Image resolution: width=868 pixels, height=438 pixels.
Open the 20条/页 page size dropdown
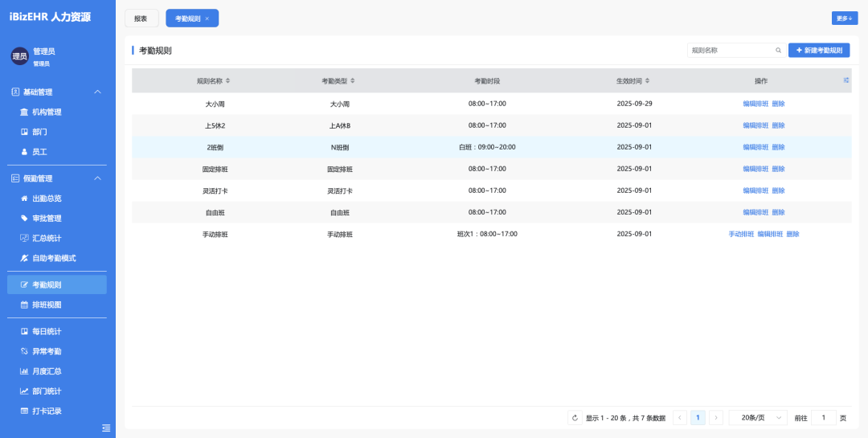(x=758, y=418)
